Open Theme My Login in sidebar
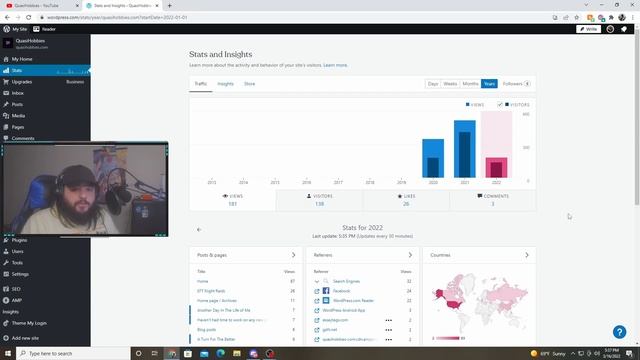This screenshot has height=360, width=640. point(45,323)
